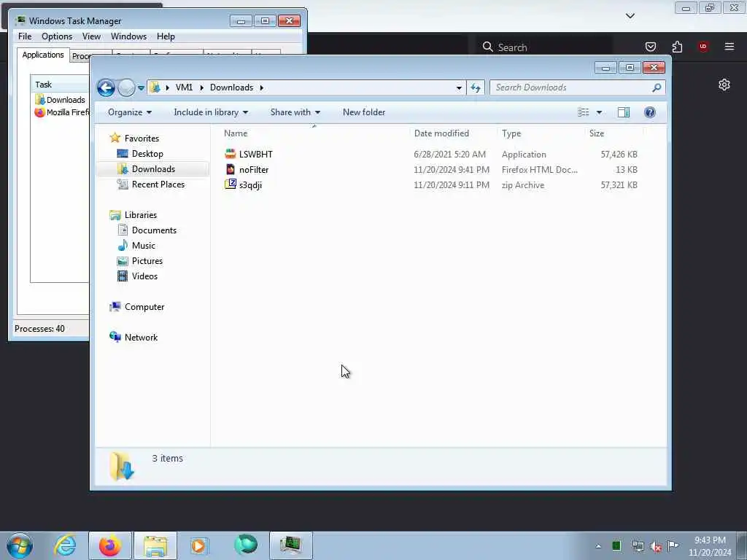Select the noFilter HTML file icon
Image resolution: width=747 pixels, height=560 pixels.
point(231,169)
